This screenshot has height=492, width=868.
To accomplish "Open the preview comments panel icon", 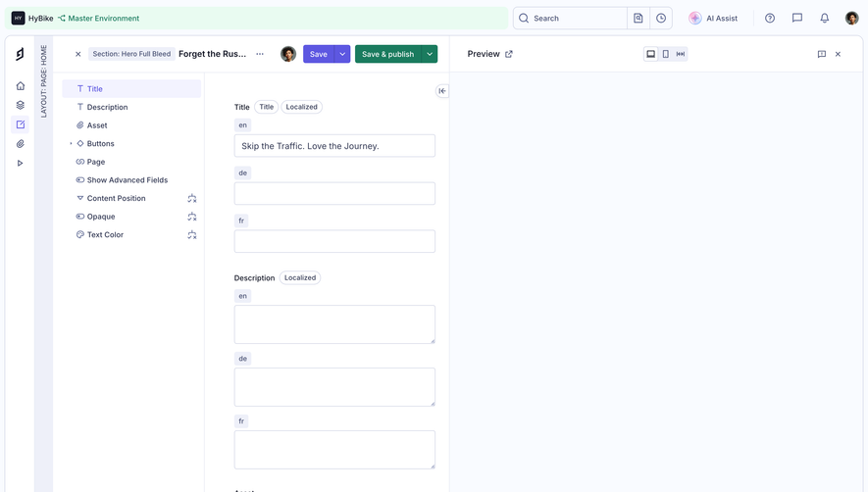I will (x=822, y=54).
